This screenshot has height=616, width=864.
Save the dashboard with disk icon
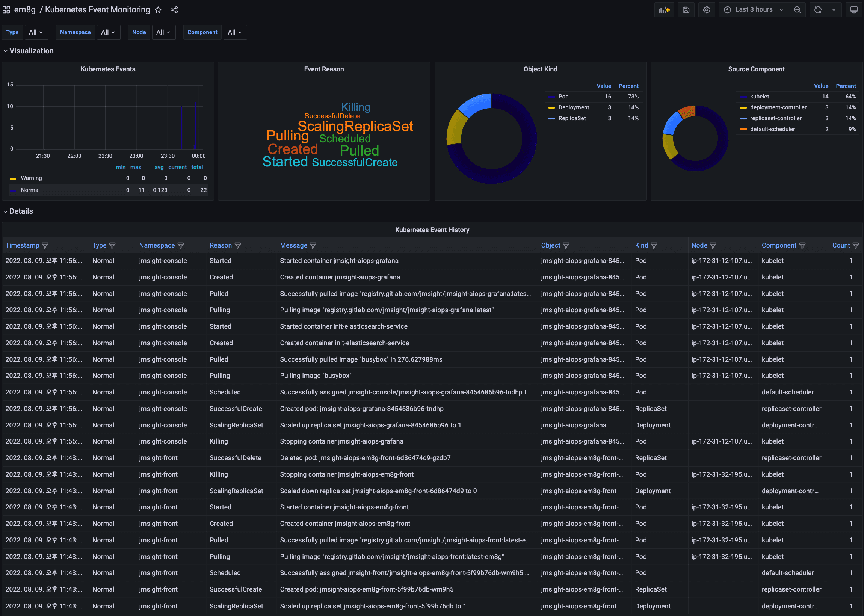click(686, 10)
